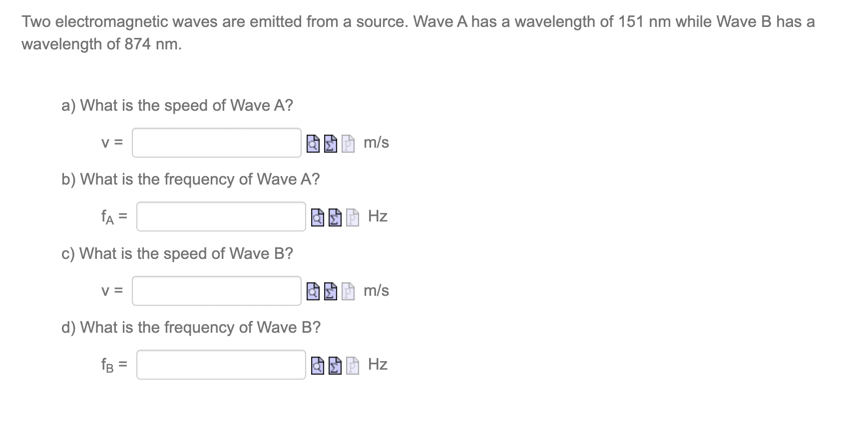This screenshot has width=868, height=437.
Task: Open symbolic formatting help for Wave A speed
Action: 330,144
